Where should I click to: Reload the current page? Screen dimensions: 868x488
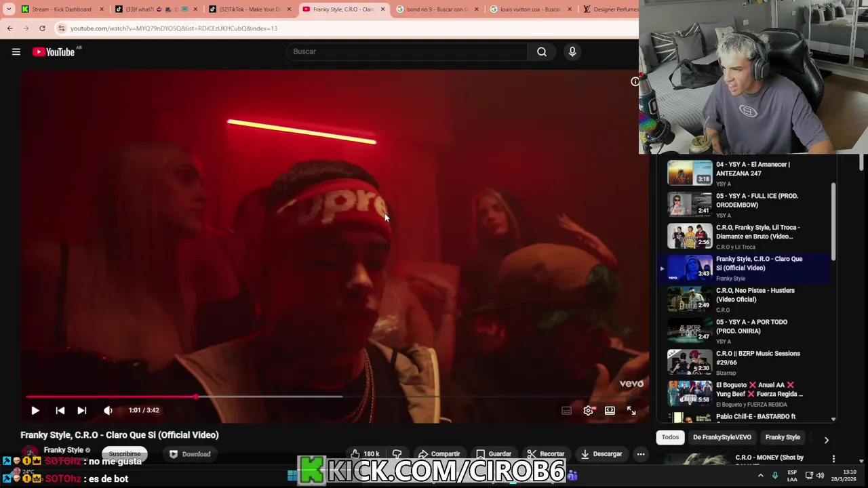click(x=42, y=28)
